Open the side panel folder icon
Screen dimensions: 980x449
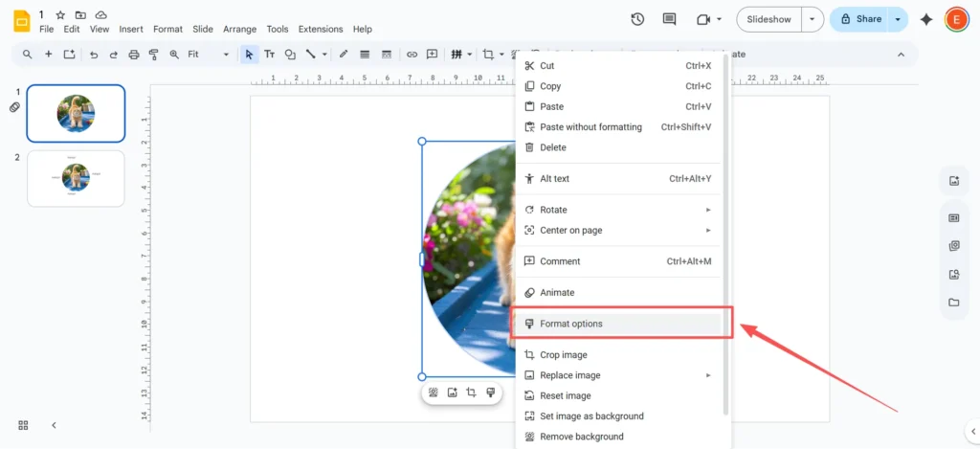coord(954,303)
